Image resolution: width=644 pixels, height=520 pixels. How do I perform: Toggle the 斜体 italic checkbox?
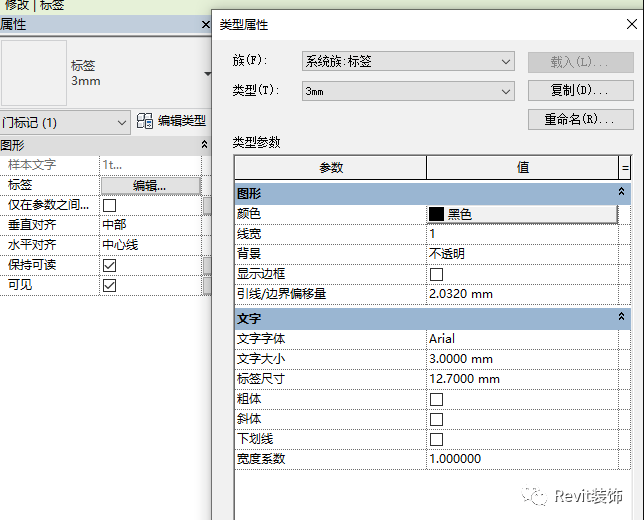[436, 419]
